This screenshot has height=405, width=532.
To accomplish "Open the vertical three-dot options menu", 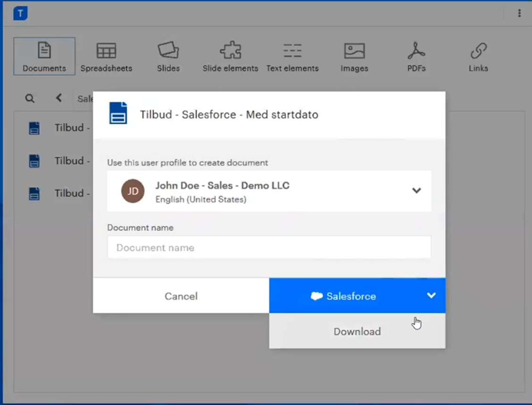I will click(519, 13).
